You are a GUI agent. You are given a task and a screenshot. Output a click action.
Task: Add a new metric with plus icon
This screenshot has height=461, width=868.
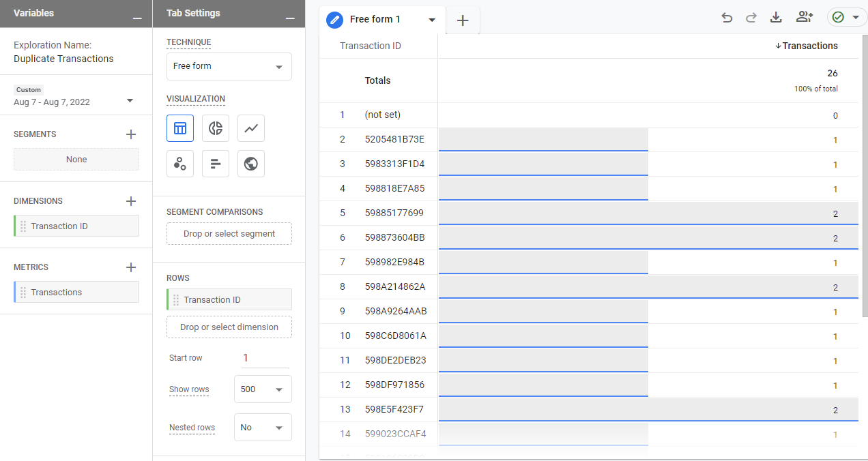click(130, 267)
